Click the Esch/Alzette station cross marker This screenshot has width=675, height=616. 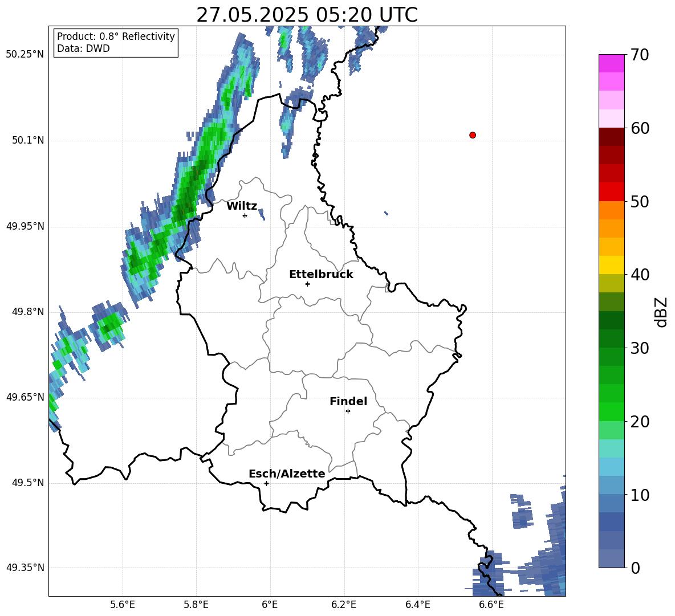coord(266,483)
